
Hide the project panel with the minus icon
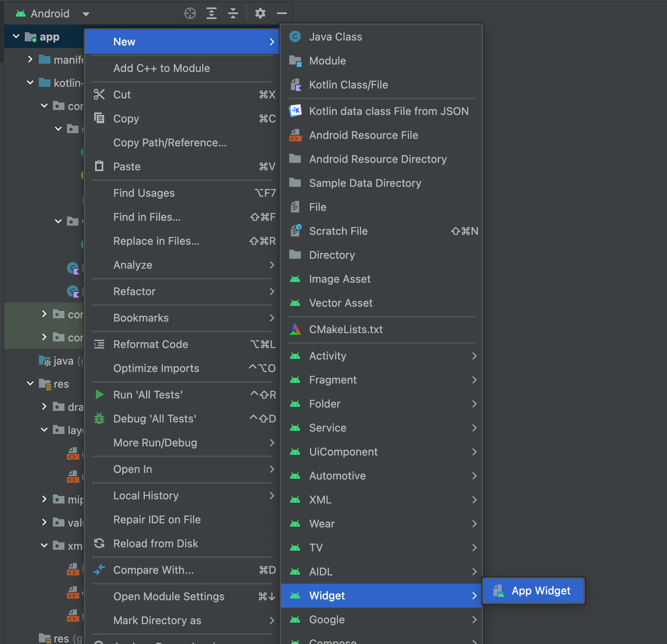coord(282,13)
